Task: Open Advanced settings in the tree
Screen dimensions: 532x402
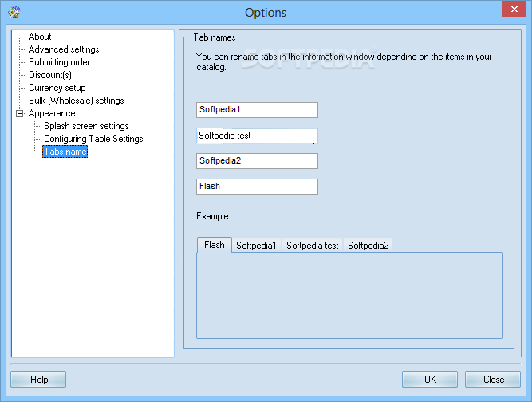Action: point(64,49)
